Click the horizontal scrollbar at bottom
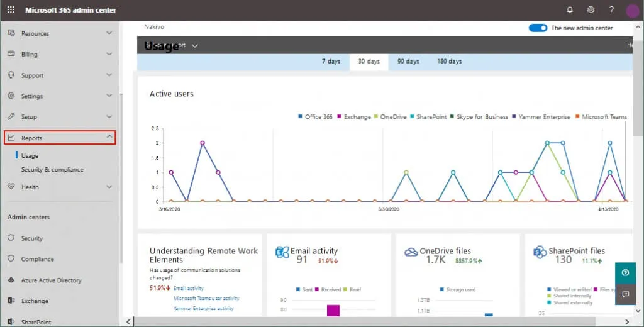Screen dimensions: 644x327 click(377, 322)
